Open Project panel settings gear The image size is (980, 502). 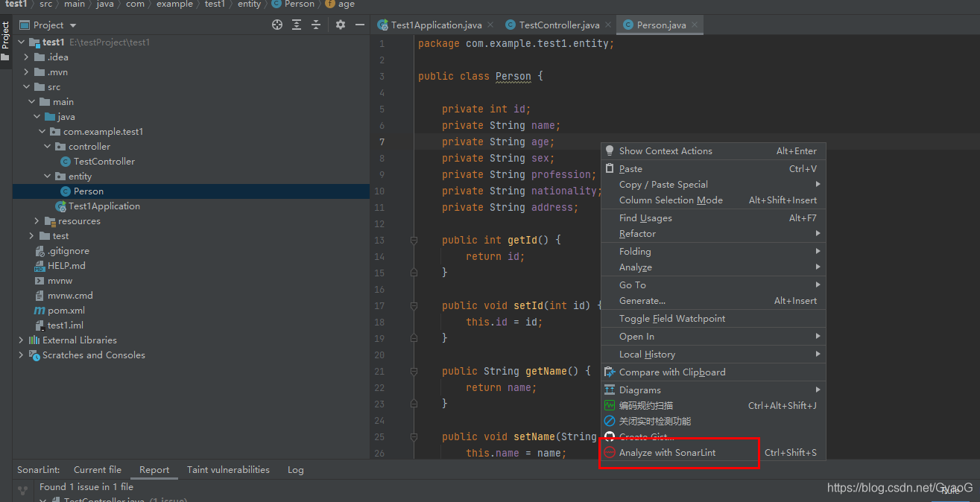[x=341, y=25]
